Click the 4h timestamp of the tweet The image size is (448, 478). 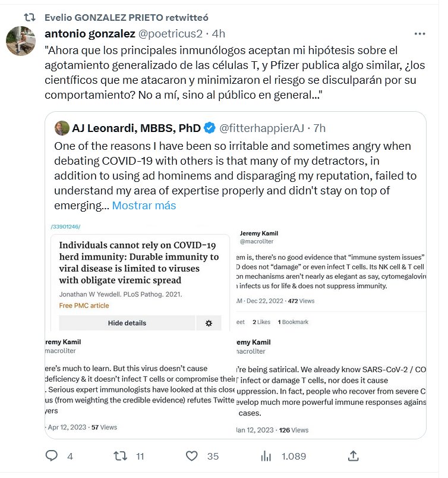click(x=219, y=33)
